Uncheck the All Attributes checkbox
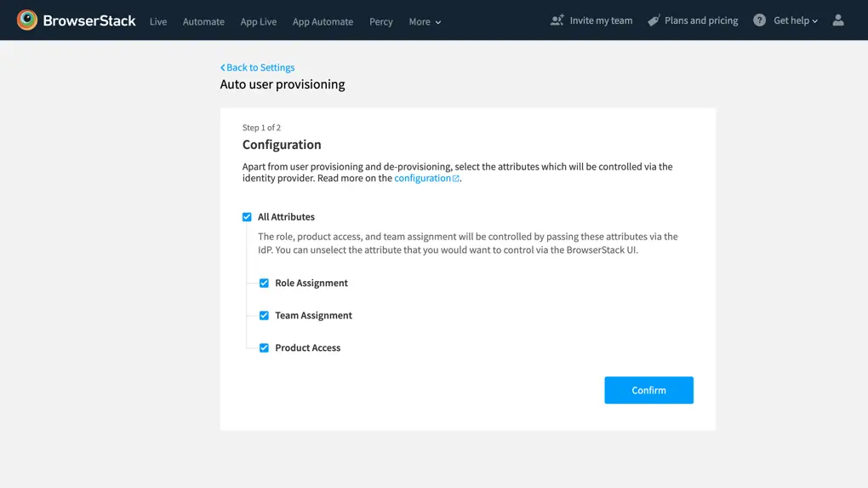868x488 pixels. (247, 217)
